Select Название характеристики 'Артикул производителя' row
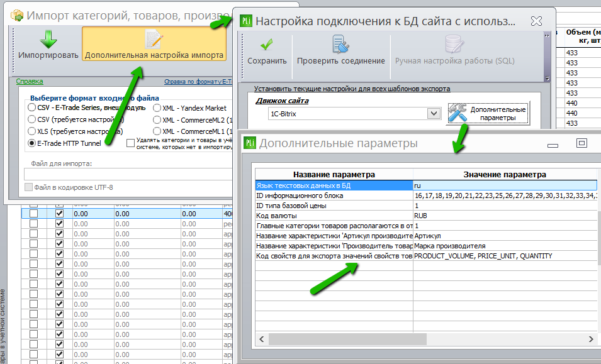Screen dimensions: 601x364 pos(334,236)
